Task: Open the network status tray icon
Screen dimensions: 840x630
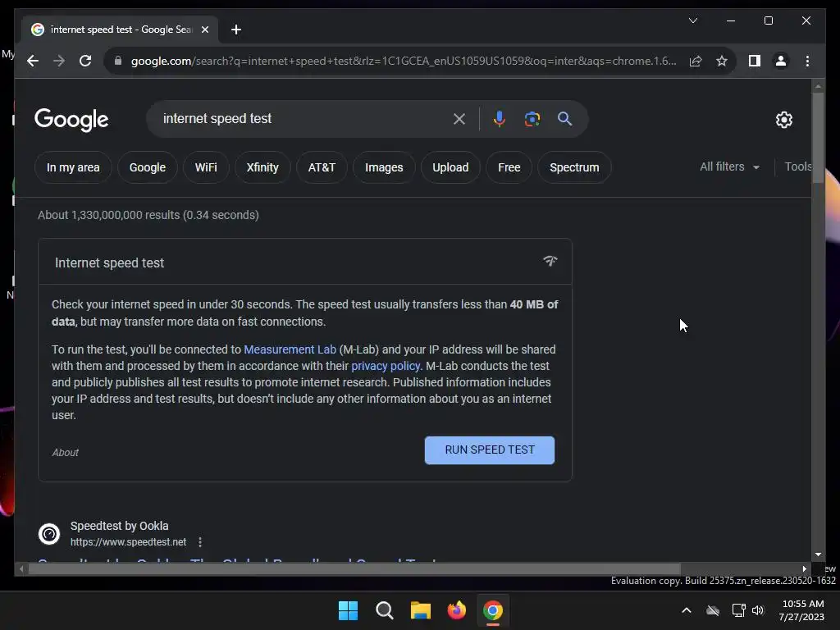Action: click(x=738, y=610)
